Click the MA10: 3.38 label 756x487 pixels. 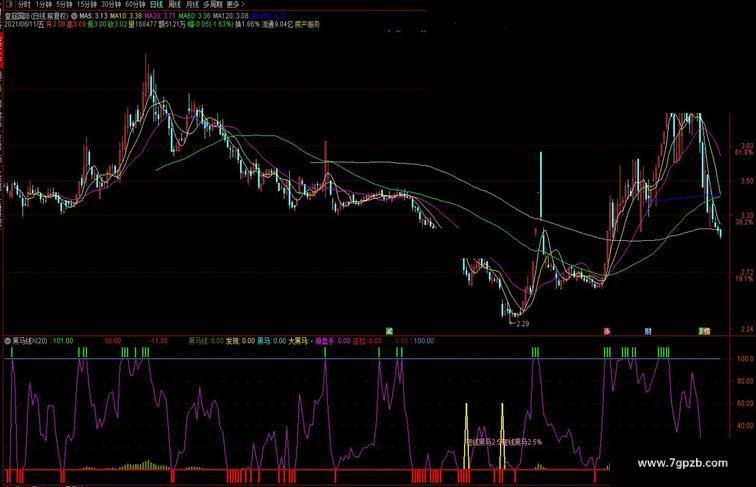[126, 16]
